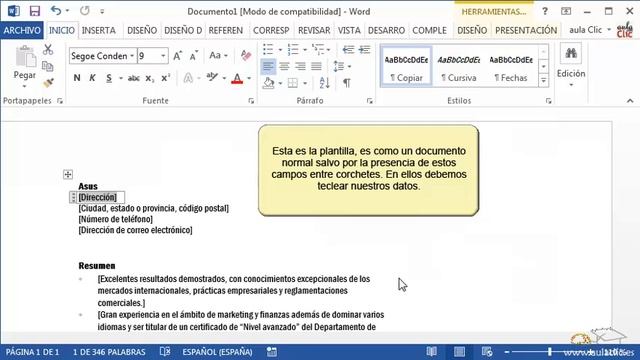This screenshot has height=360, width=640.
Task: Click the Save icon in quick access toolbar
Action: point(35,11)
